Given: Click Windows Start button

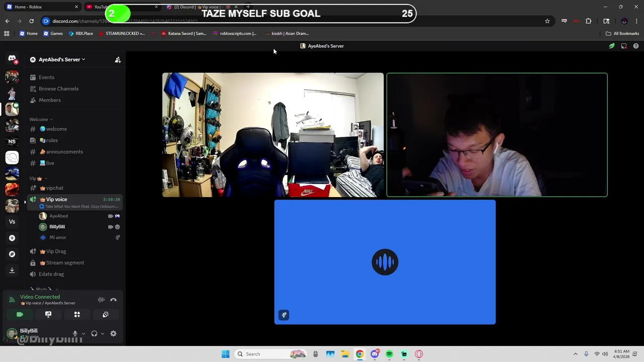Looking at the screenshot, I should tap(225, 354).
